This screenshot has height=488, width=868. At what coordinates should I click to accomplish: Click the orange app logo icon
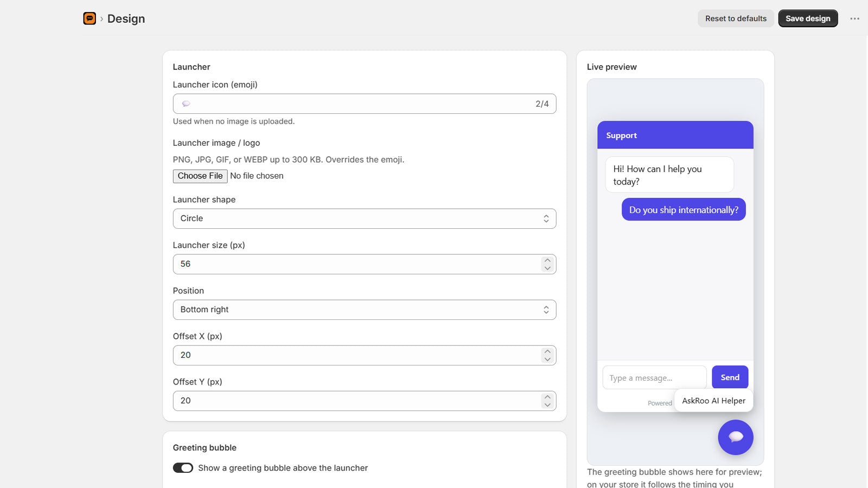(90, 18)
